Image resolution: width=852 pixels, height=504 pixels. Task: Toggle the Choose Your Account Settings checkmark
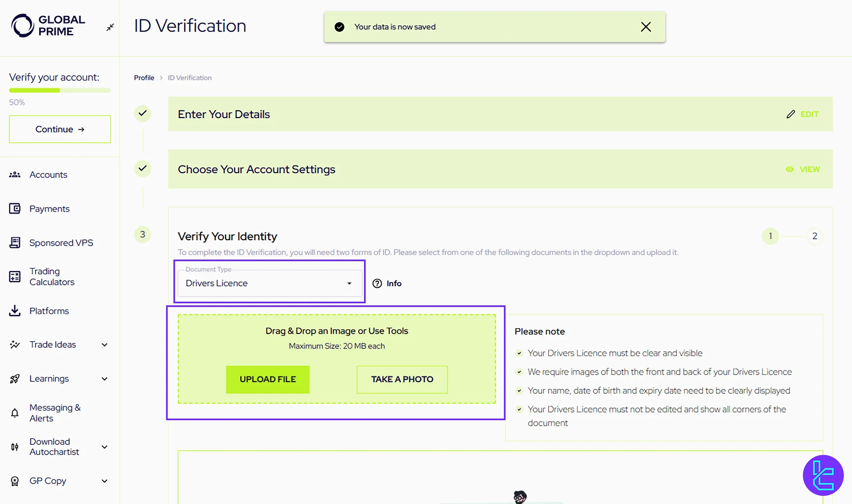point(142,168)
